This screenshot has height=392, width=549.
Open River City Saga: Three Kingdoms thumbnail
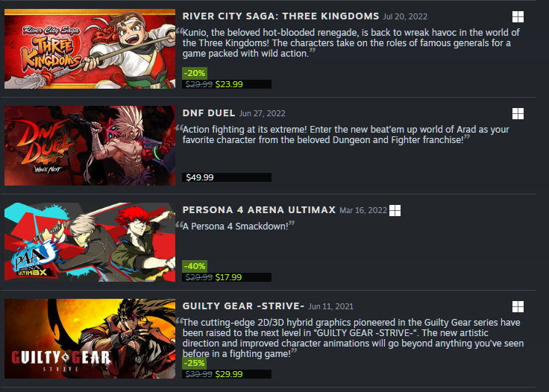tap(90, 48)
